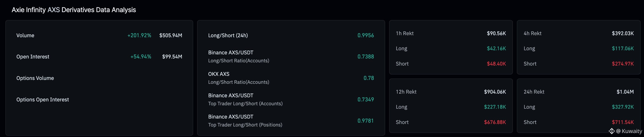Click the Binance logo watermark icon

[612, 131]
